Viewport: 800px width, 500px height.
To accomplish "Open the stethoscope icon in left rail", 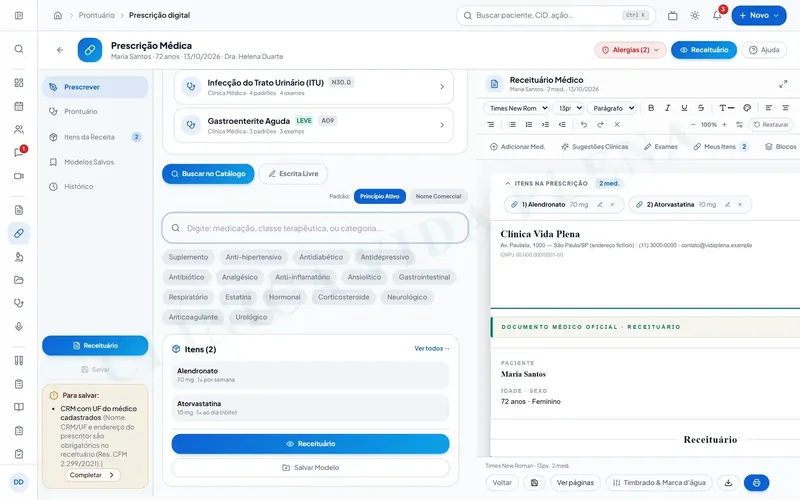I will pyautogui.click(x=19, y=303).
